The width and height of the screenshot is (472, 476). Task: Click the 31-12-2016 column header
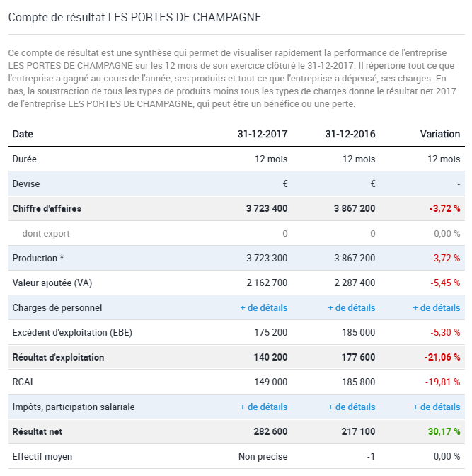point(350,134)
